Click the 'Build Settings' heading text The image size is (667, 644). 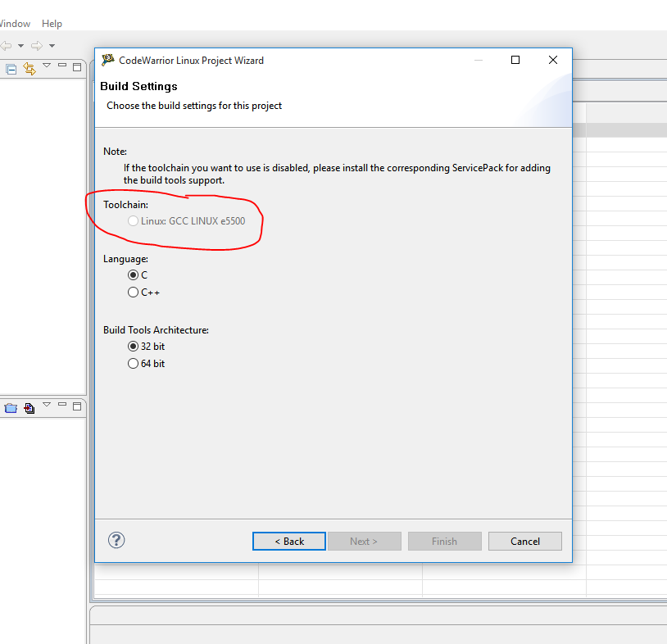coord(138,86)
